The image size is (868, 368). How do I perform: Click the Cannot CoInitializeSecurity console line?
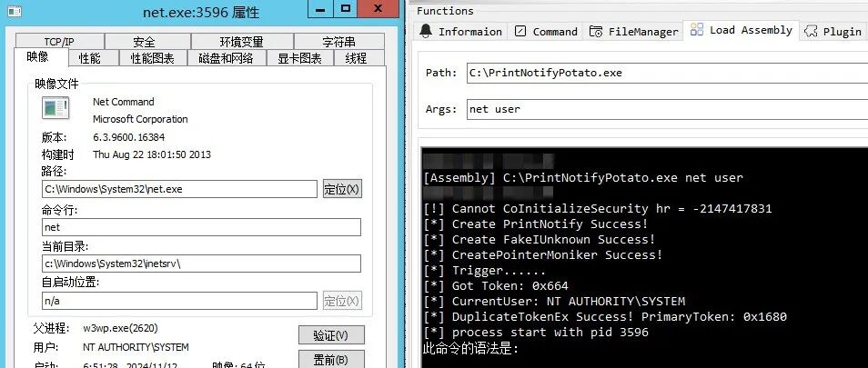coord(597,209)
